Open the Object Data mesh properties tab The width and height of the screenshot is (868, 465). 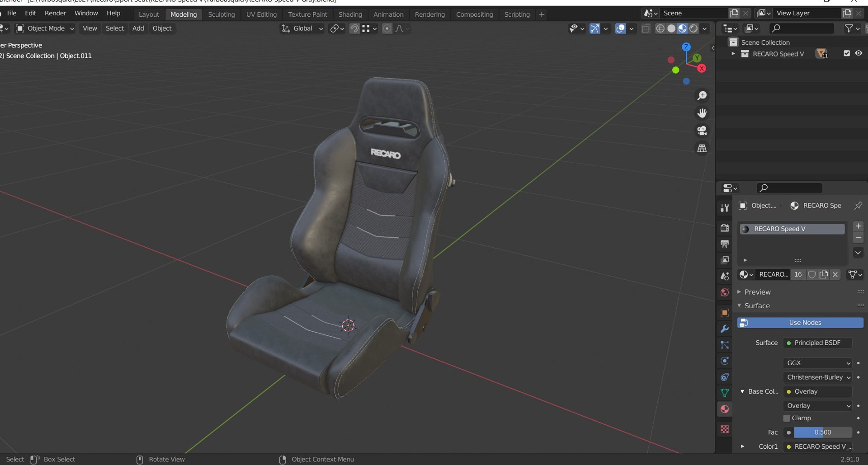[x=725, y=393]
